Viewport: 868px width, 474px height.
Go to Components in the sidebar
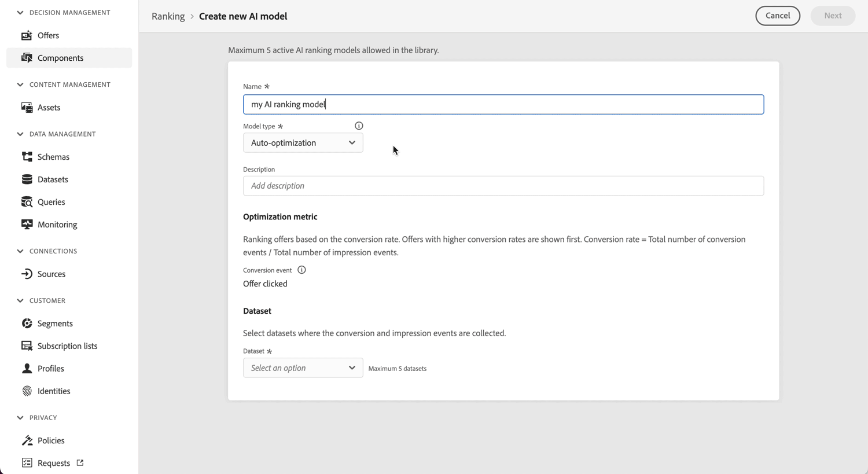pyautogui.click(x=60, y=58)
